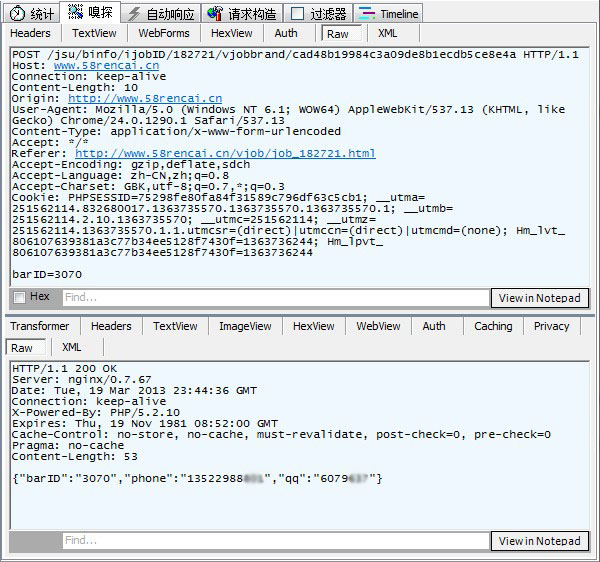Image resolution: width=600 pixels, height=562 pixels.
Task: Click the Pragma: no-cache line
Action: click(x=68, y=445)
